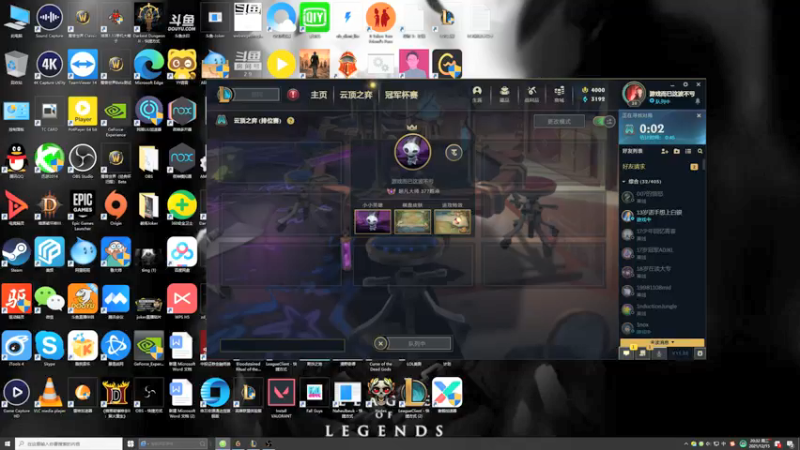The height and width of the screenshot is (450, 800).
Task: Launch the 4K Capture Utility shortcut
Action: 49,67
